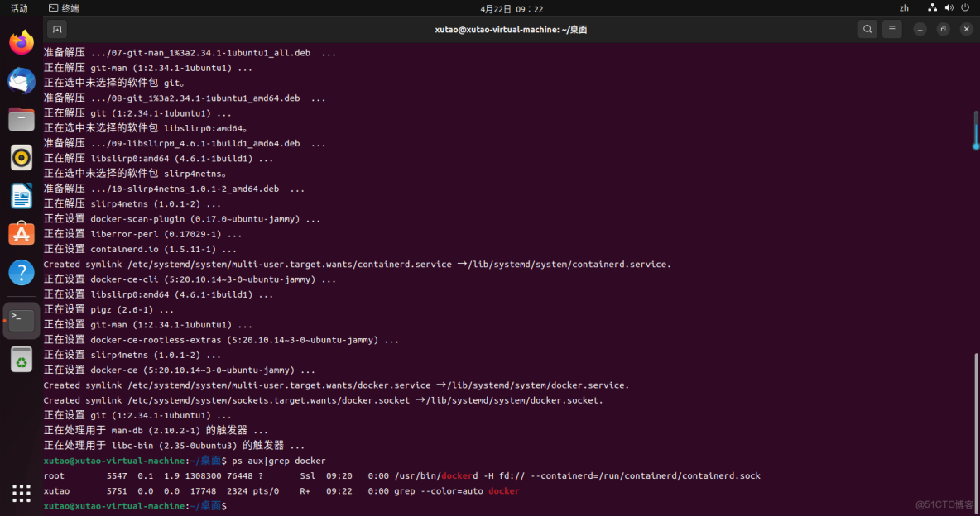980x516 pixels.
Task: Open the Help icon in dock
Action: tap(22, 272)
